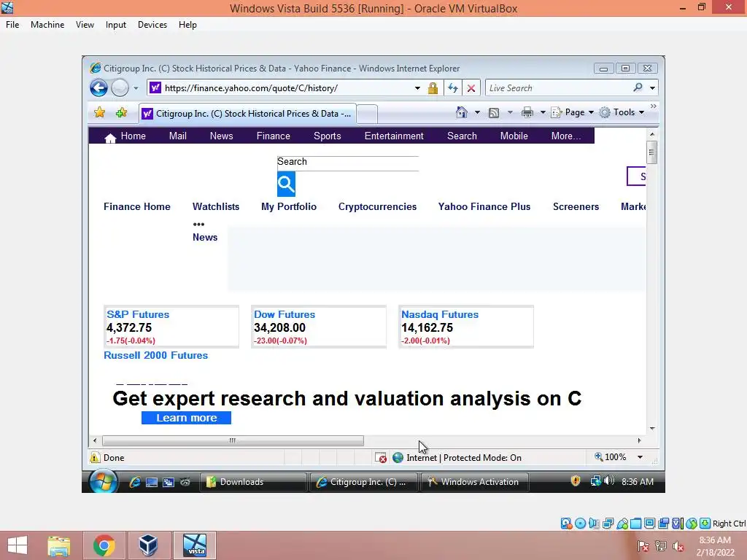Image resolution: width=747 pixels, height=560 pixels.
Task: Open Google Chrome from host taskbar
Action: click(104, 545)
